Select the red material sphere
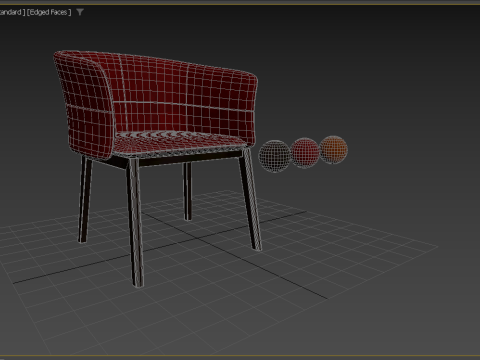The width and height of the screenshot is (480, 360). 305,152
